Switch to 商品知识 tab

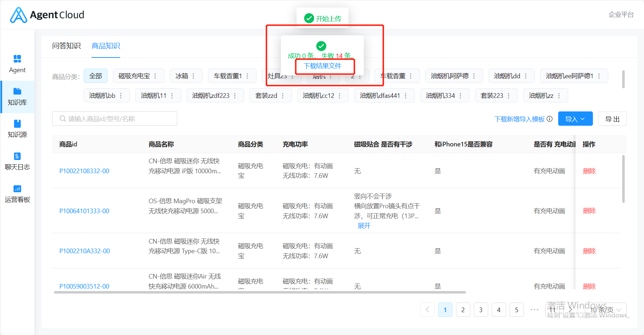tap(106, 46)
